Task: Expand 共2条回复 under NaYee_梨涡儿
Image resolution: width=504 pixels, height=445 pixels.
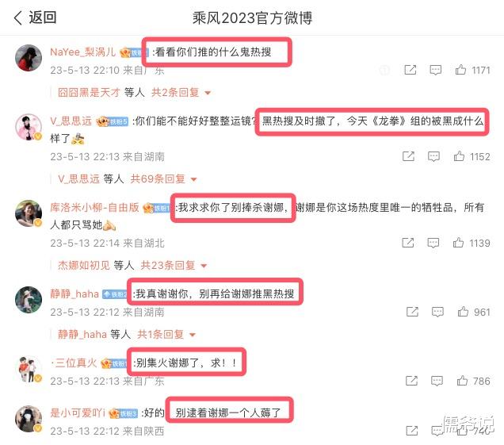Action: [181, 93]
